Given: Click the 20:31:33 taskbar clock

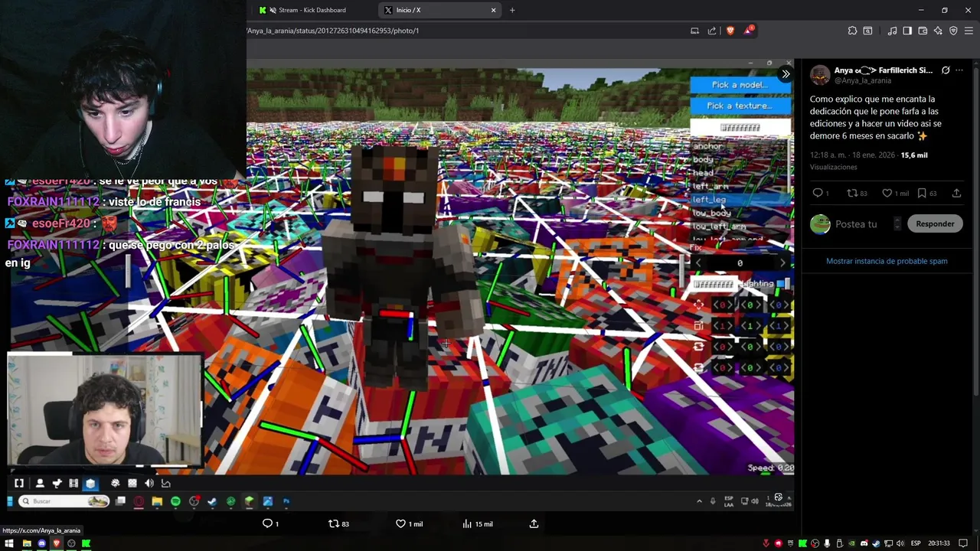Looking at the screenshot, I should pos(939,543).
